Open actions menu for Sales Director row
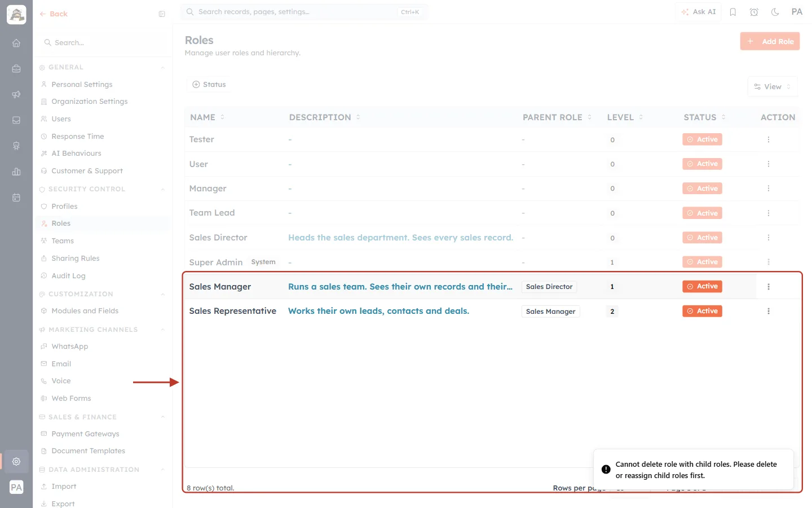This screenshot has width=812, height=508. 769,238
